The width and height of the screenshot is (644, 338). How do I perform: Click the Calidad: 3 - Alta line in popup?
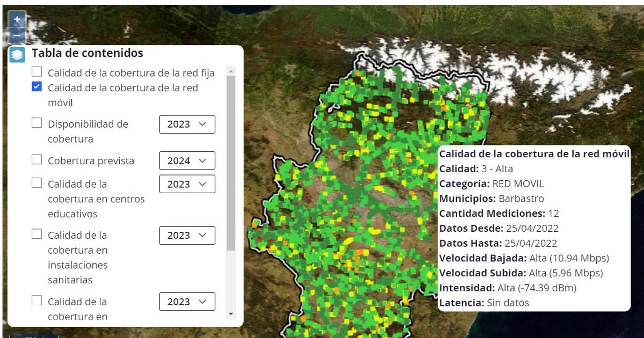click(x=476, y=168)
